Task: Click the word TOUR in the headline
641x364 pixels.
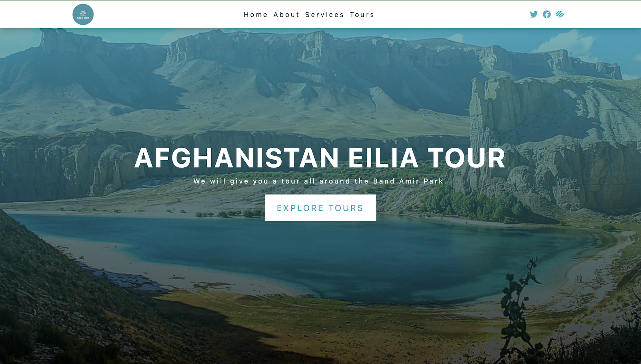Action: click(467, 158)
